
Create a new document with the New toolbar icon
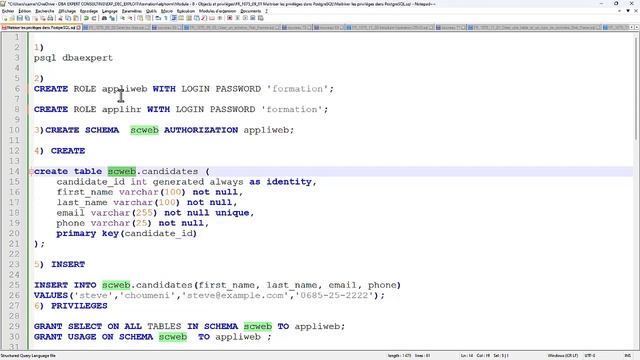(x=5, y=18)
